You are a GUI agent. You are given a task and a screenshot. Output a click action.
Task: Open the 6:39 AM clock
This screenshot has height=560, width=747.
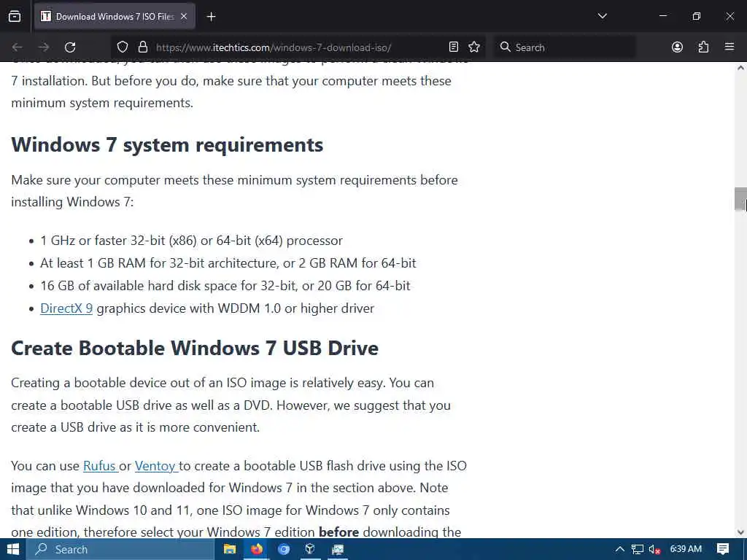[x=686, y=549]
